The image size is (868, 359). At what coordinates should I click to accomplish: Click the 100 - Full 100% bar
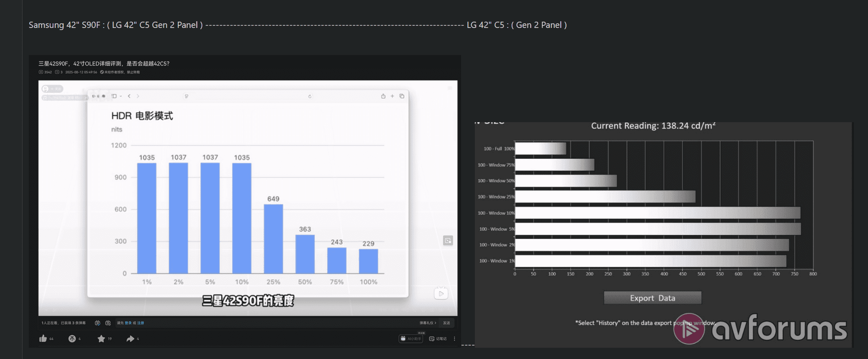point(541,148)
